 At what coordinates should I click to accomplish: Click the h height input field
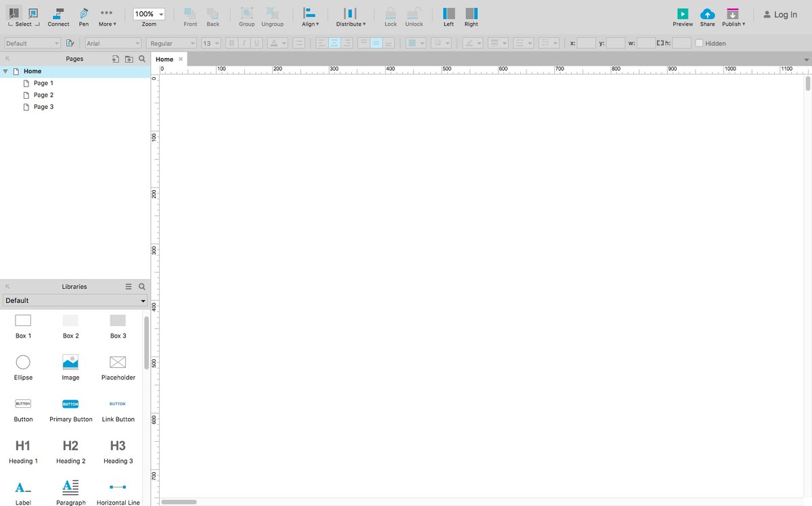pos(682,43)
